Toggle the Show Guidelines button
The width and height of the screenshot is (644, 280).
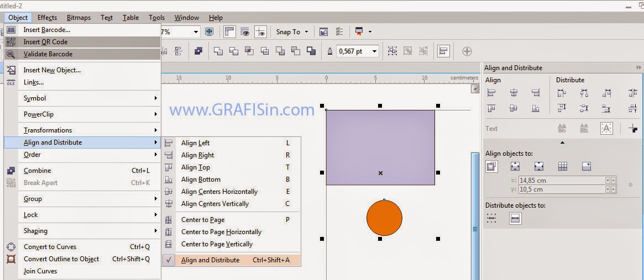pyautogui.click(x=261, y=31)
